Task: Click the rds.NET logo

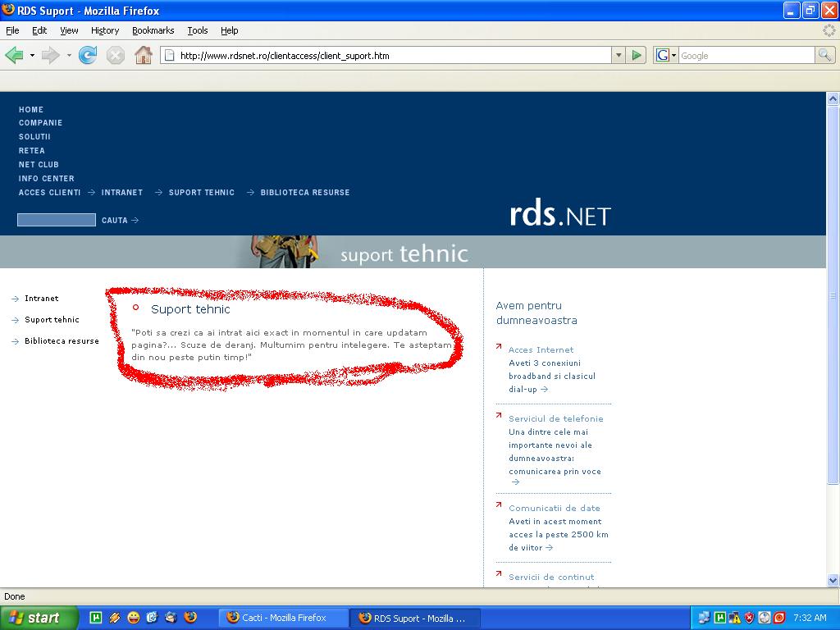Action: coord(560,214)
